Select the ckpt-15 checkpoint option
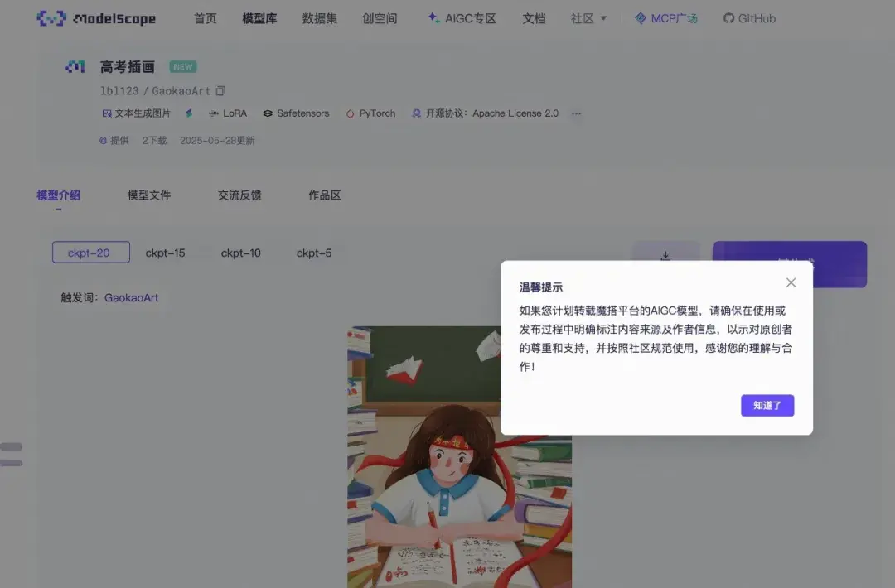Viewport: 895px width, 588px height. tap(166, 253)
